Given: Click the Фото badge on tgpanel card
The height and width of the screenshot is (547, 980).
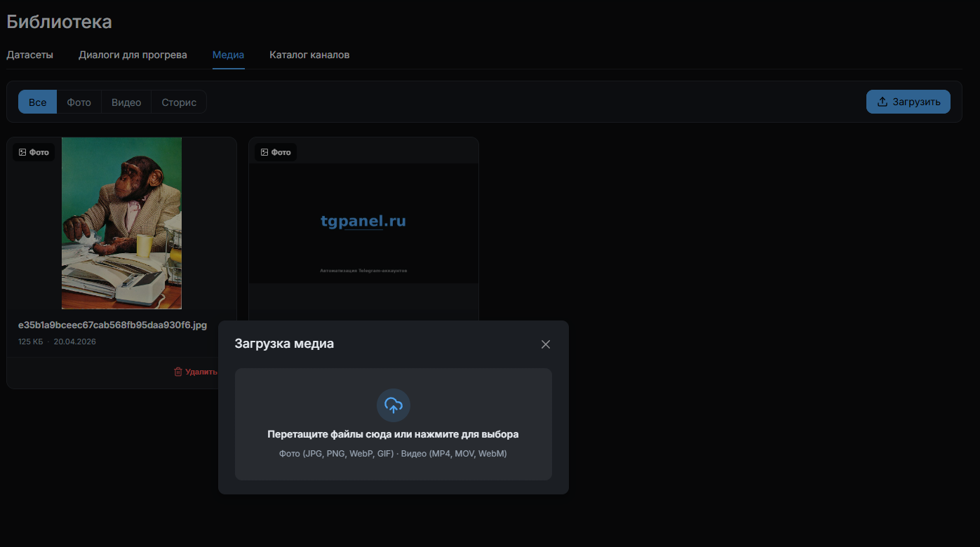Looking at the screenshot, I should [276, 152].
